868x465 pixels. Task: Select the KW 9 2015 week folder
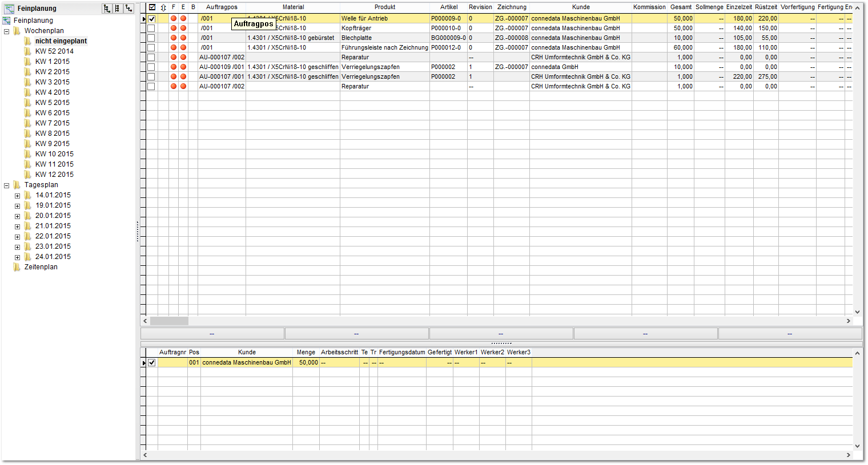53,144
